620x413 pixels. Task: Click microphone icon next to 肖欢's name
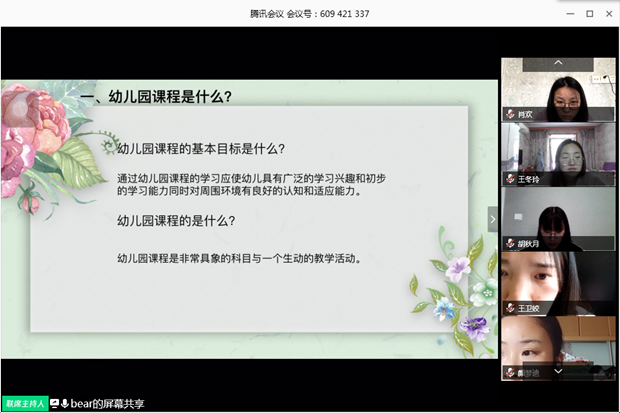[511, 115]
